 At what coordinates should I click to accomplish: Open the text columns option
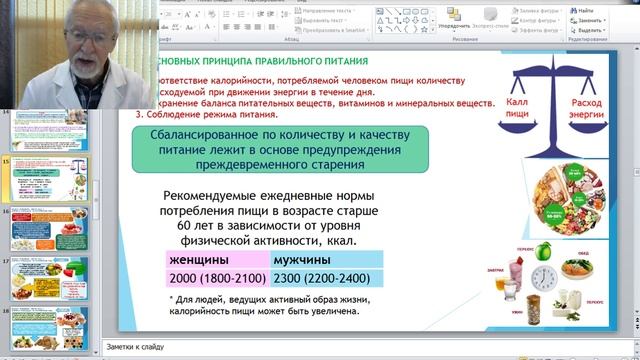point(272,27)
